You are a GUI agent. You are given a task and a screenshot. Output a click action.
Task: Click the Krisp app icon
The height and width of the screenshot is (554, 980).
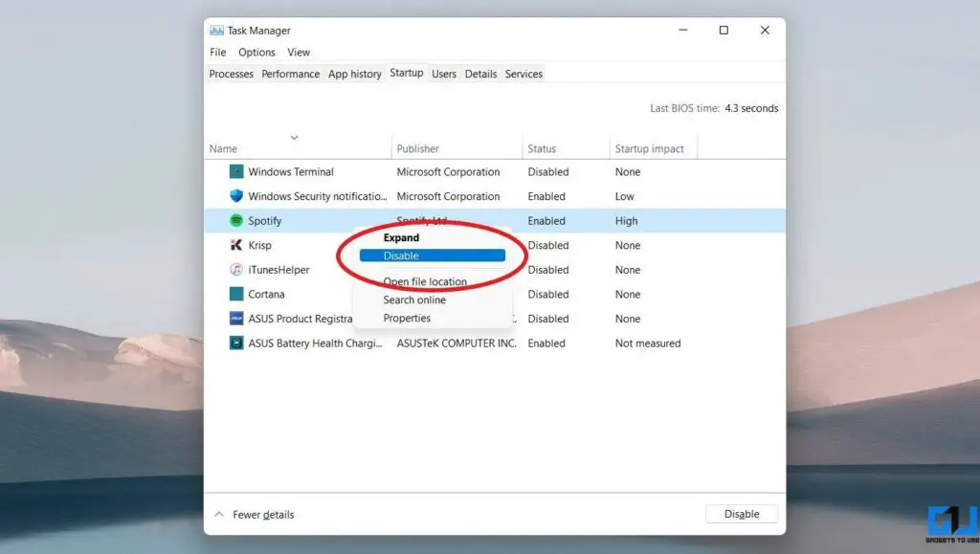[236, 245]
